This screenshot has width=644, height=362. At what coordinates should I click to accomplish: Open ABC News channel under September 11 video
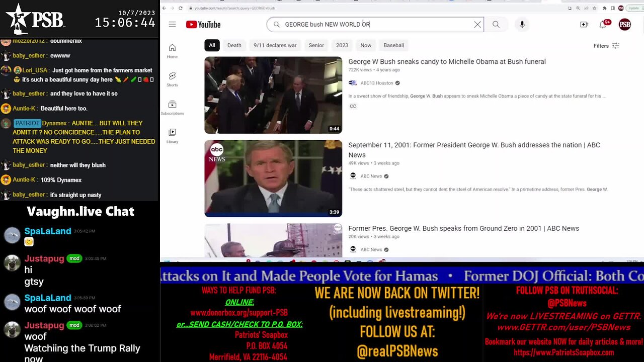pos(371,176)
